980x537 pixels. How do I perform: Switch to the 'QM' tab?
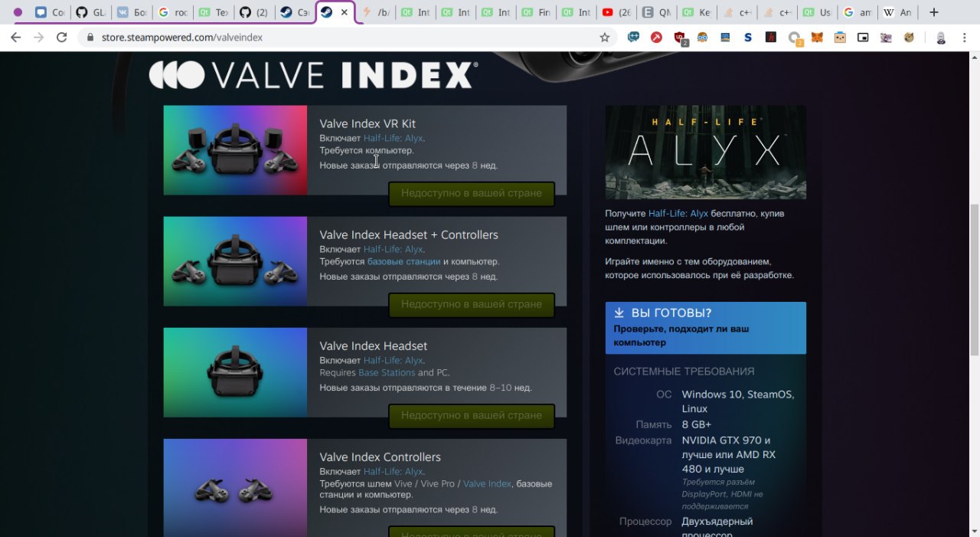(x=657, y=12)
